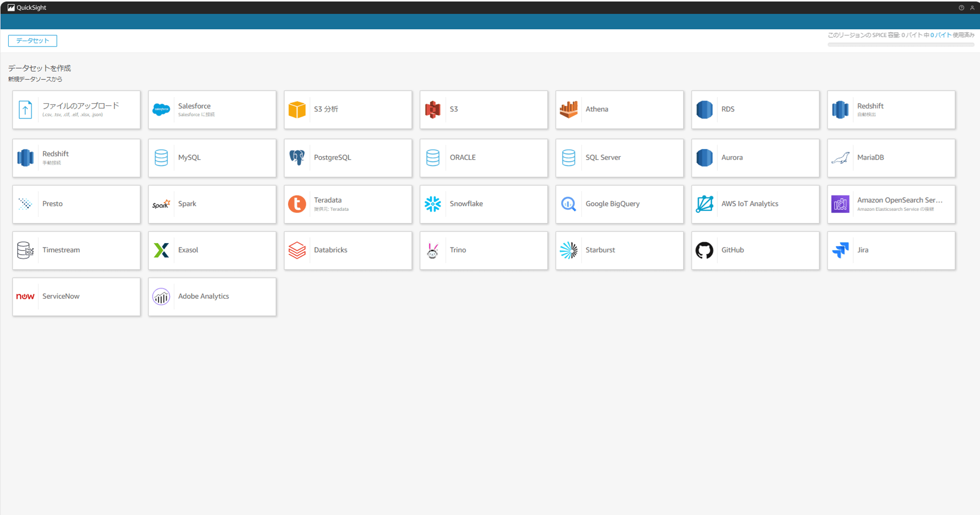Click the purple Amazon OpenSearch icon
This screenshot has height=515, width=980.
point(840,204)
